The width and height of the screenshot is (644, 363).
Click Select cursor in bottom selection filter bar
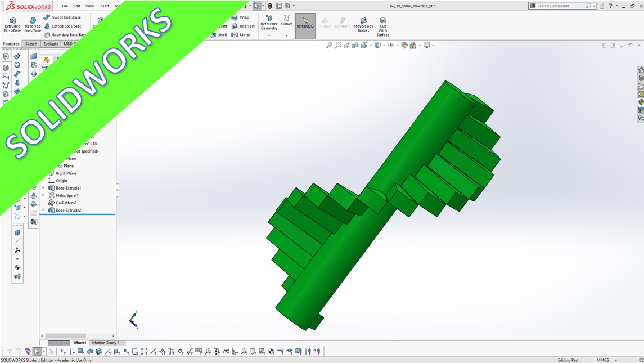(37, 352)
